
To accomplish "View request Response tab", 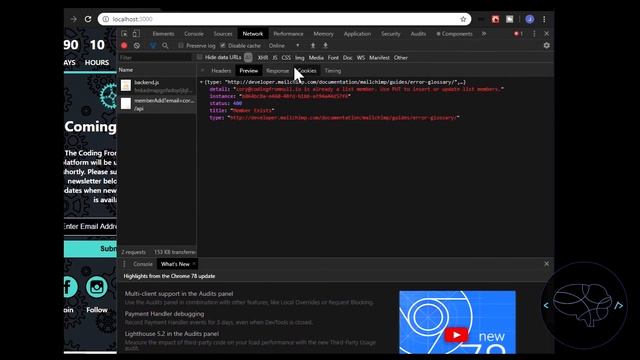I will [277, 71].
